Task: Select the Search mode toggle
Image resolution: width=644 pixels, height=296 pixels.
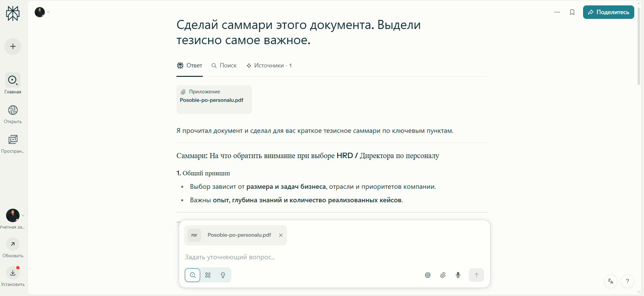Action: [193, 275]
